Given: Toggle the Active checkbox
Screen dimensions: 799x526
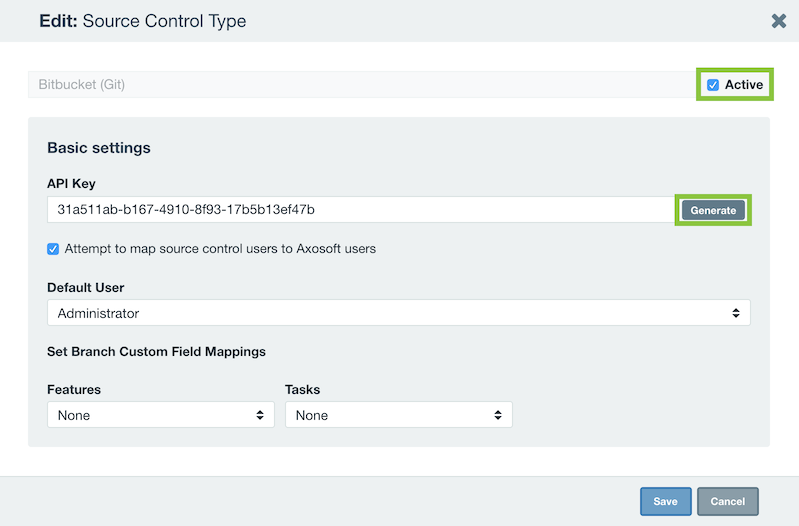Looking at the screenshot, I should (713, 85).
